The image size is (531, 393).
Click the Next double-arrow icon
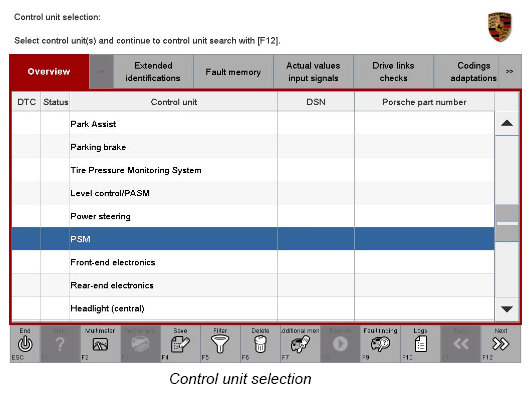501,344
